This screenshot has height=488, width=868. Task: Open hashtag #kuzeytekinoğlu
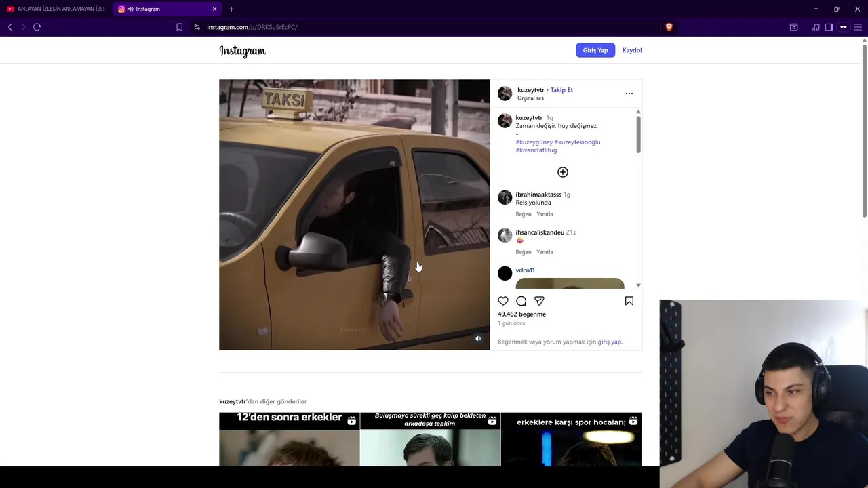577,142
